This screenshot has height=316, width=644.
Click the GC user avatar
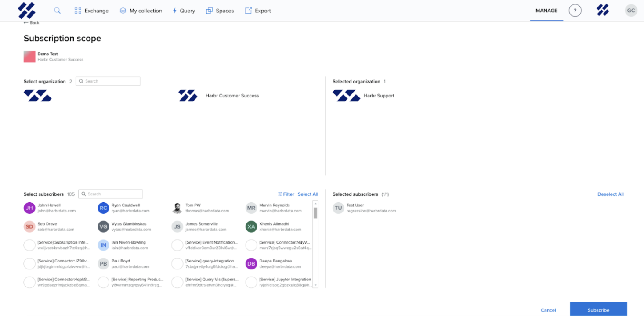click(x=631, y=11)
